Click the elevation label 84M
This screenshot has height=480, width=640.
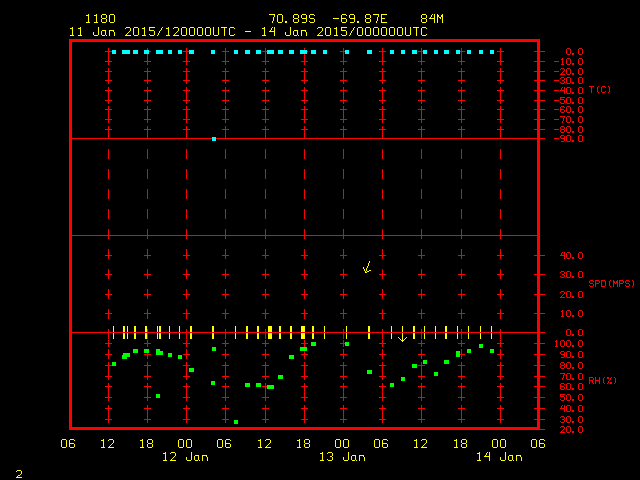click(x=432, y=19)
